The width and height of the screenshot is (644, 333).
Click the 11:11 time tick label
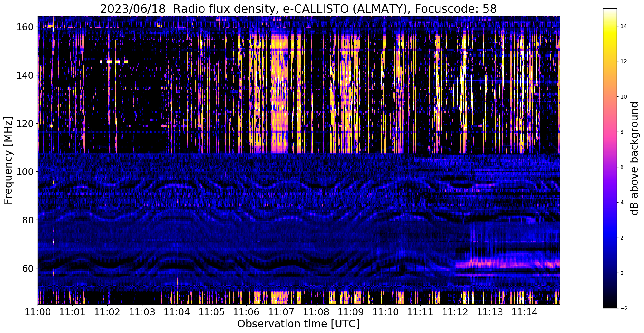click(421, 311)
